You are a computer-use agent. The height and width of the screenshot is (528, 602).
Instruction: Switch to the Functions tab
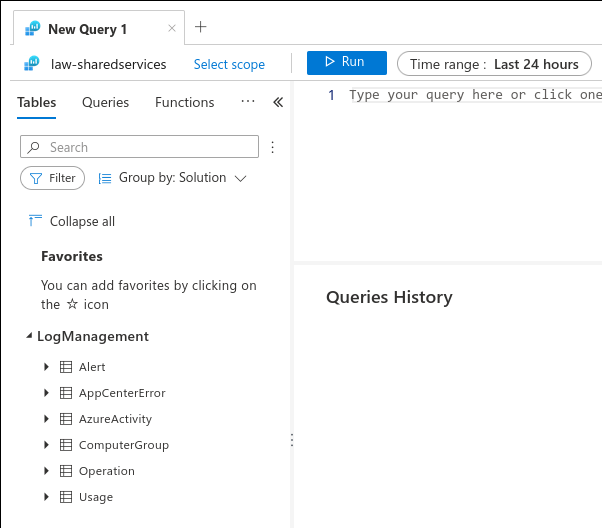pyautogui.click(x=184, y=102)
